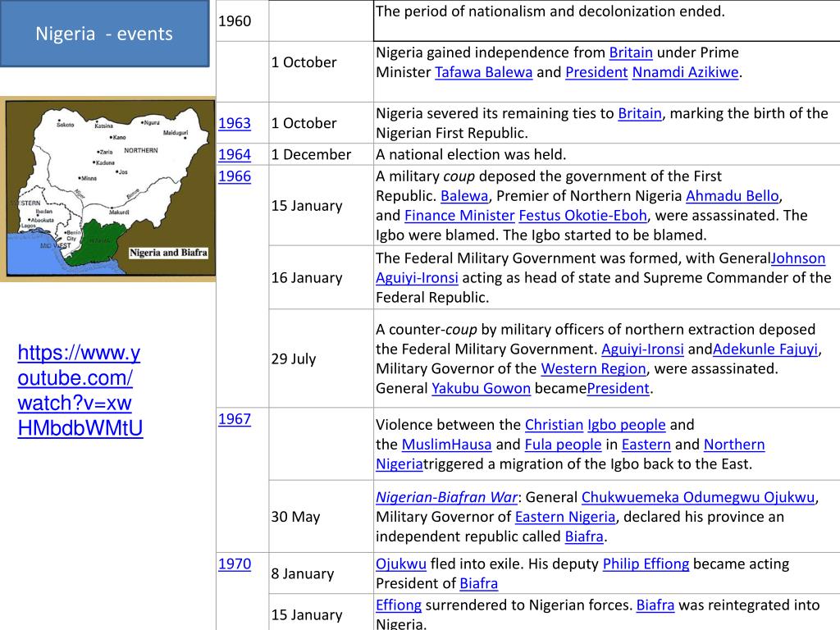The width and height of the screenshot is (840, 630).
Task: Open Biafra link in the 30 May row
Action: tap(584, 536)
